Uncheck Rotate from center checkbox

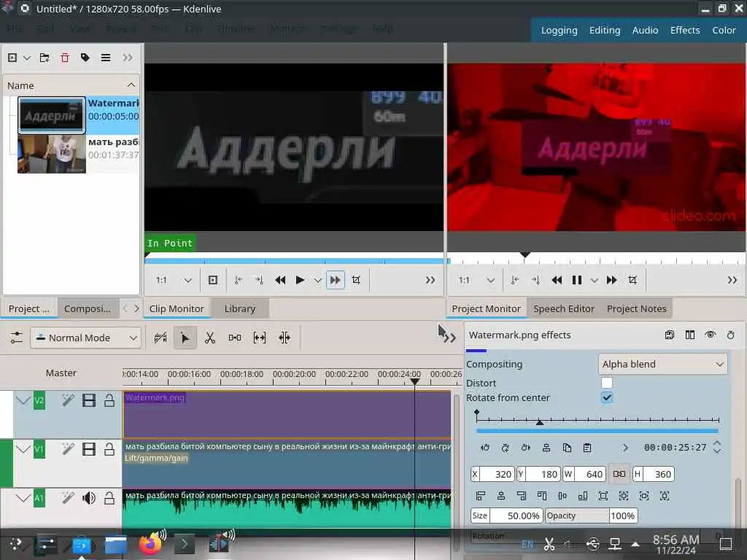pyautogui.click(x=606, y=397)
